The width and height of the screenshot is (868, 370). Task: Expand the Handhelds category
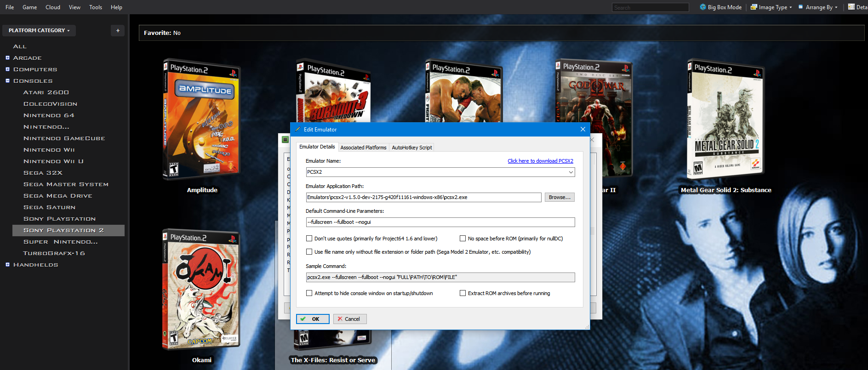click(x=7, y=265)
